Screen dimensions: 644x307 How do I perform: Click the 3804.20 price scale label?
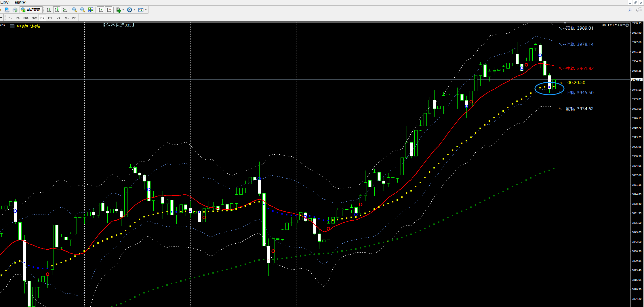pyautogui.click(x=637, y=299)
